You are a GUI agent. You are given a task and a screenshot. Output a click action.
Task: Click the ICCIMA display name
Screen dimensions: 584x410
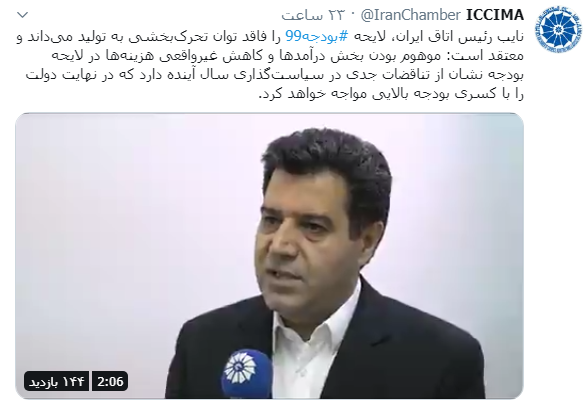coord(495,15)
